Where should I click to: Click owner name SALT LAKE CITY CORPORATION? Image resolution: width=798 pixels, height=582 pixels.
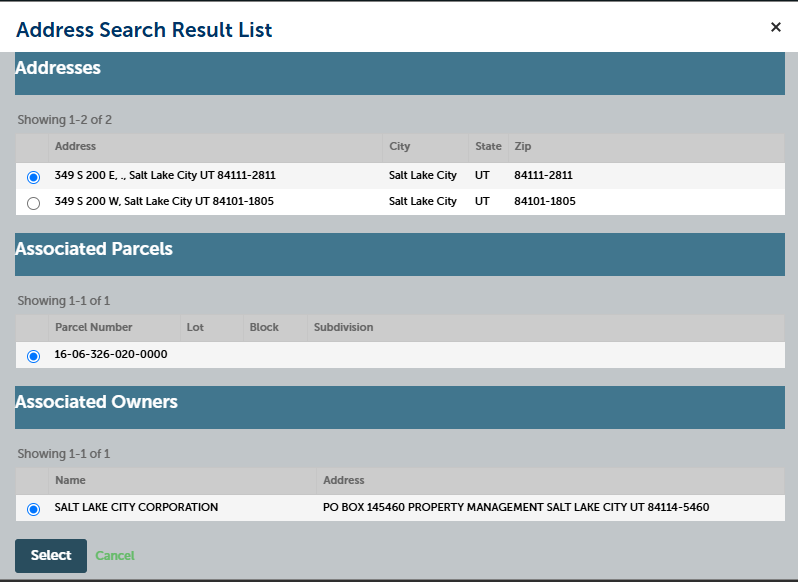point(136,508)
